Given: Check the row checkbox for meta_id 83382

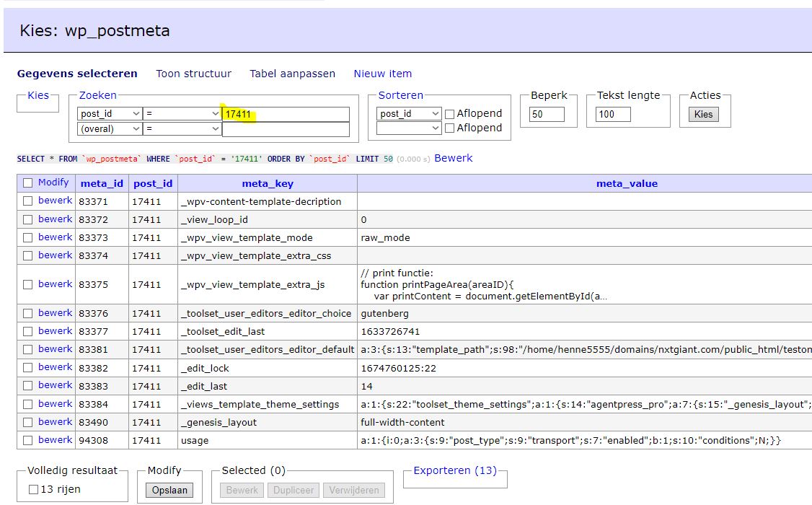Looking at the screenshot, I should (x=28, y=368).
